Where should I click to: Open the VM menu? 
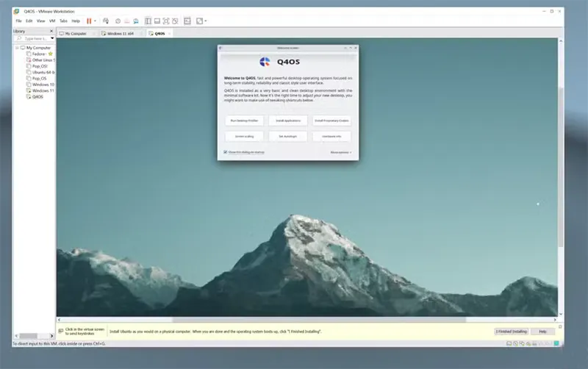tap(52, 21)
